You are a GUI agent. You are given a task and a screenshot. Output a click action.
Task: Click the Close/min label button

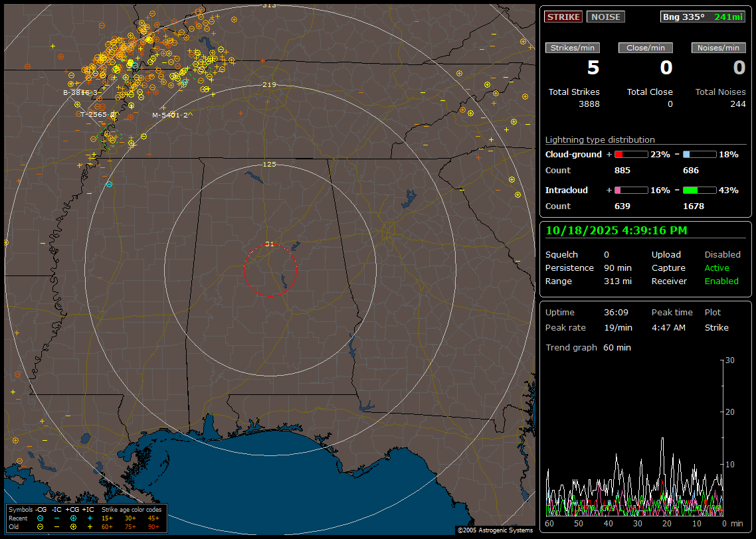[x=646, y=48]
